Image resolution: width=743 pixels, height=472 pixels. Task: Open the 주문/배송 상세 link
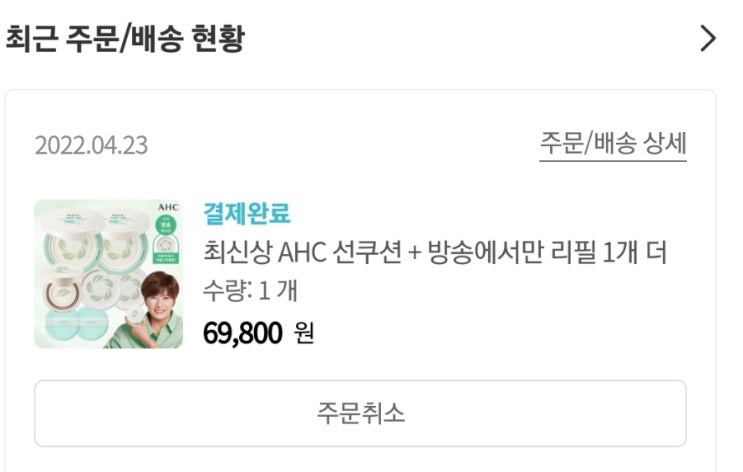coord(613,144)
